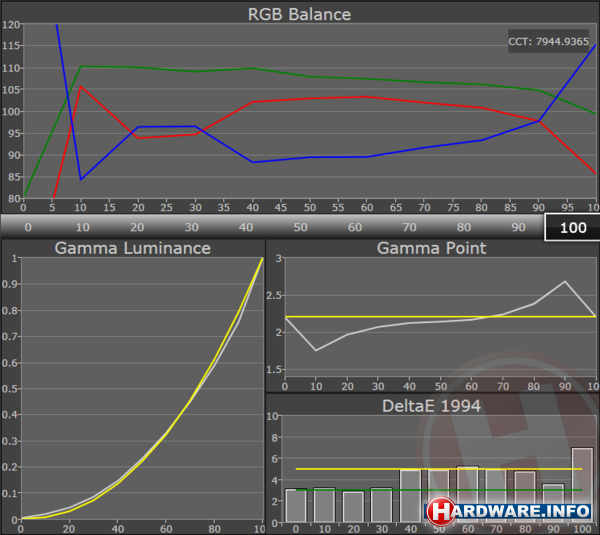Click the Gamma Point chart title
Viewport: 600px width, 535px height.
point(431,248)
